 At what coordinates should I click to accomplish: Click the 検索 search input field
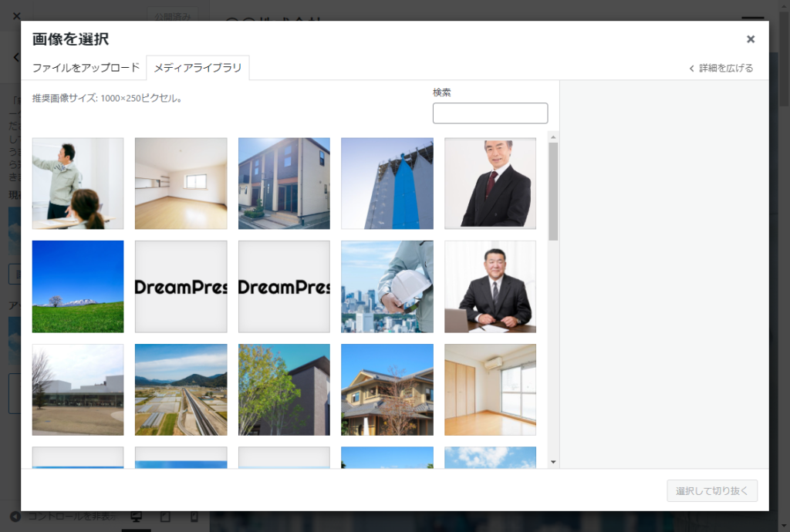click(x=490, y=113)
